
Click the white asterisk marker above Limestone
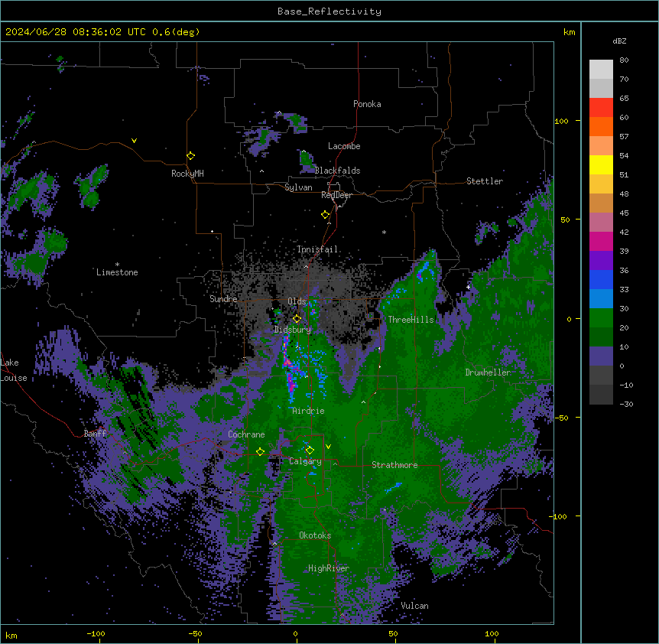[x=117, y=265]
